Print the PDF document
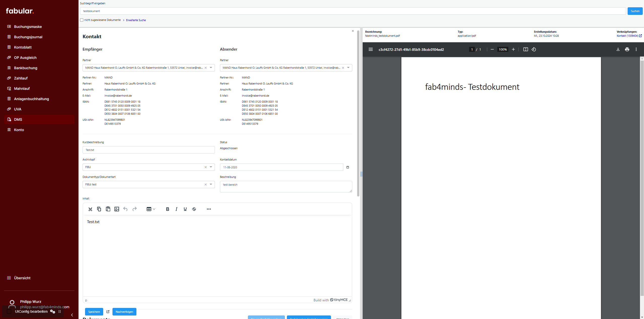Viewport: 644px width, 319px height. coord(627,50)
